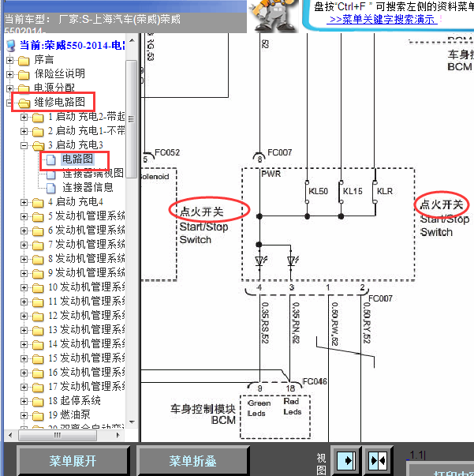Click the folder icon of 18 起停系统
The image size is (474, 476).
pyautogui.click(x=38, y=401)
